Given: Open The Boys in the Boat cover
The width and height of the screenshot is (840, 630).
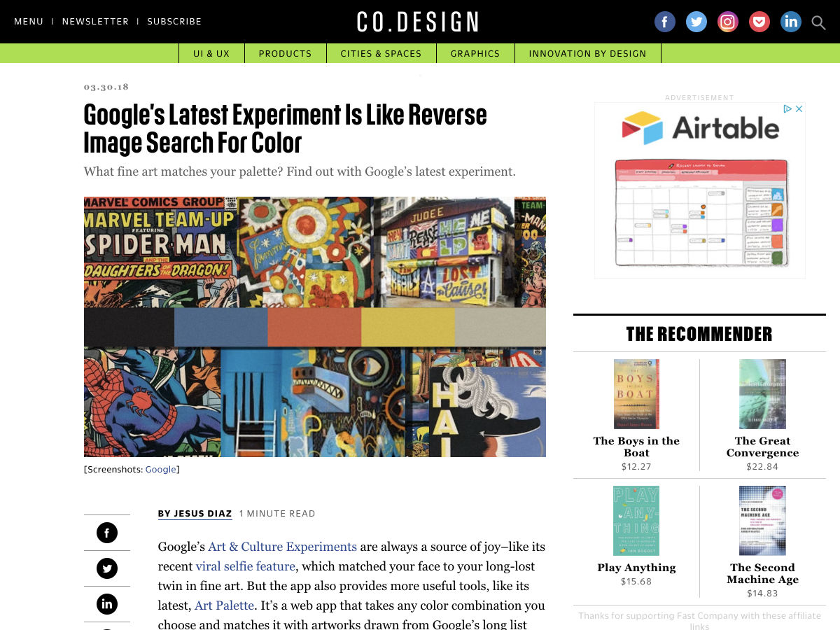Looking at the screenshot, I should [636, 394].
